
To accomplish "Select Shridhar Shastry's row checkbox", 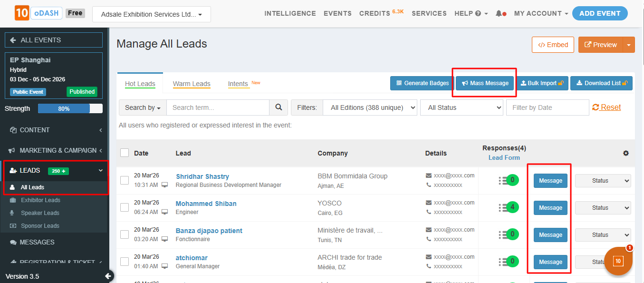I will tap(125, 180).
